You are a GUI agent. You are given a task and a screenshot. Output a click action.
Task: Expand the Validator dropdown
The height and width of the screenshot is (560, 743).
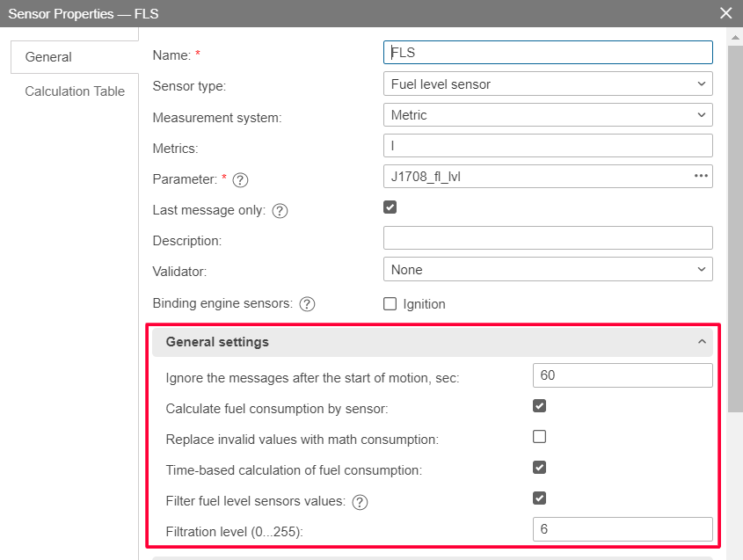point(548,270)
